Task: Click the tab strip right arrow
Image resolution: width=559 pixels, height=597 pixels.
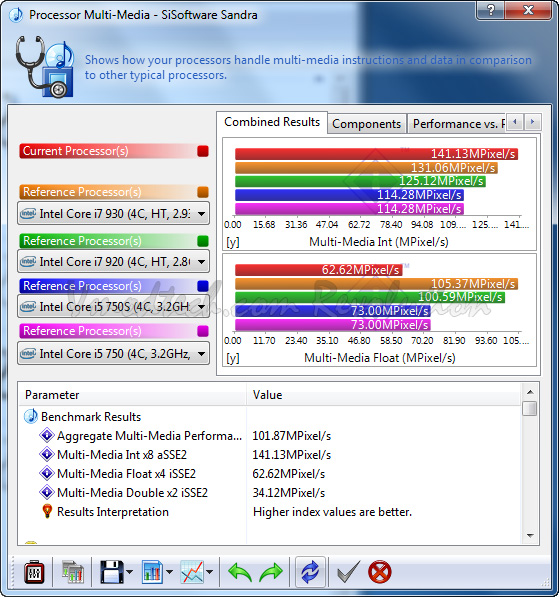Action: tap(533, 122)
